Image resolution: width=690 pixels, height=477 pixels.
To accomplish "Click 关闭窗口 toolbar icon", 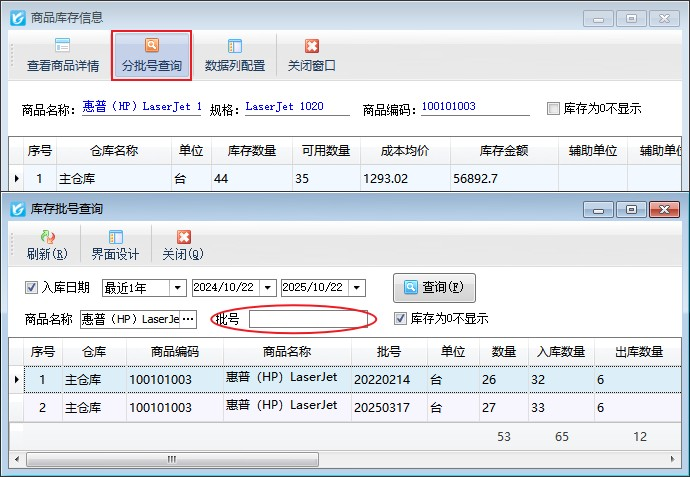I will point(311,46).
